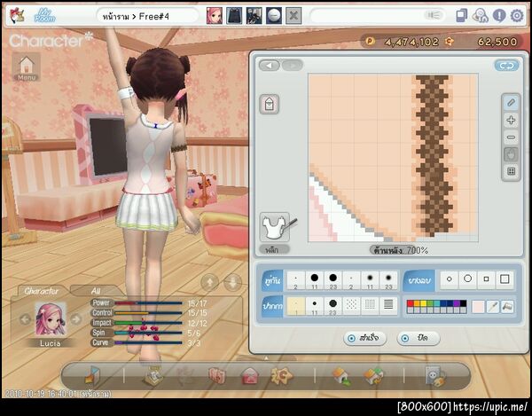Select the pink-haired character quick slot
This screenshot has height=416, width=532.
point(215,16)
